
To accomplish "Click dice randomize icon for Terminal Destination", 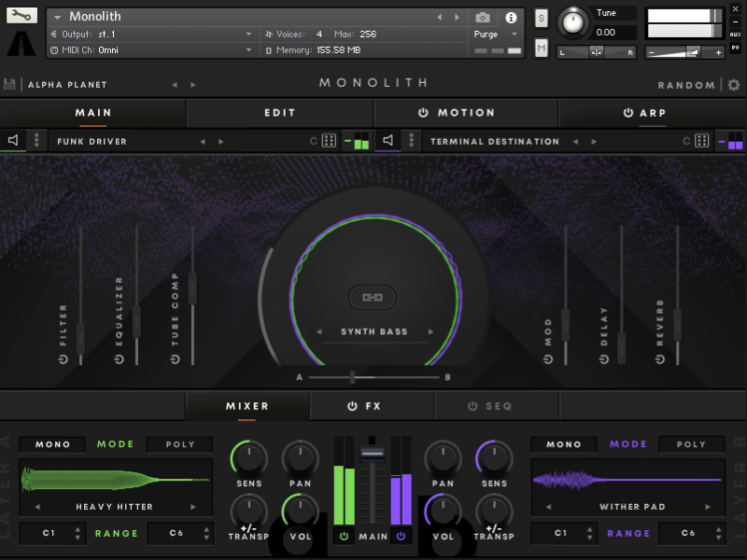I will tap(701, 141).
